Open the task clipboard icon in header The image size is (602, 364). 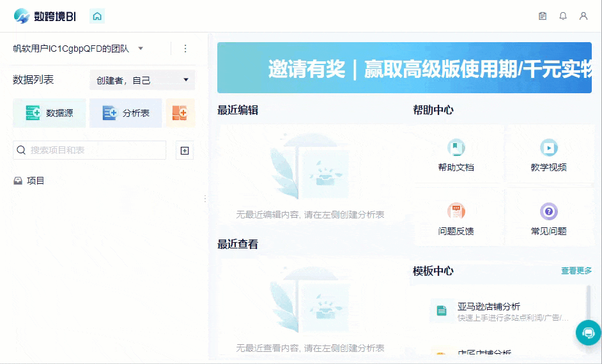pyautogui.click(x=543, y=16)
